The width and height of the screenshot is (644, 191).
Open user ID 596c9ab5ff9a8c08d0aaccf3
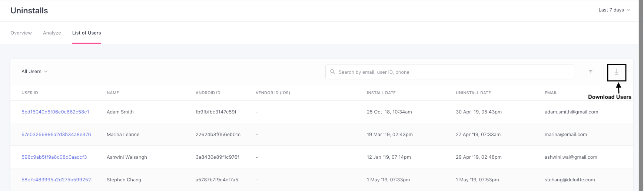[54, 157]
